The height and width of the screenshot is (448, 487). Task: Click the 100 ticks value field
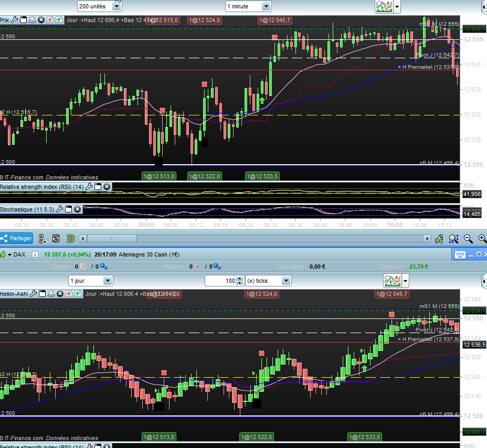(x=220, y=281)
